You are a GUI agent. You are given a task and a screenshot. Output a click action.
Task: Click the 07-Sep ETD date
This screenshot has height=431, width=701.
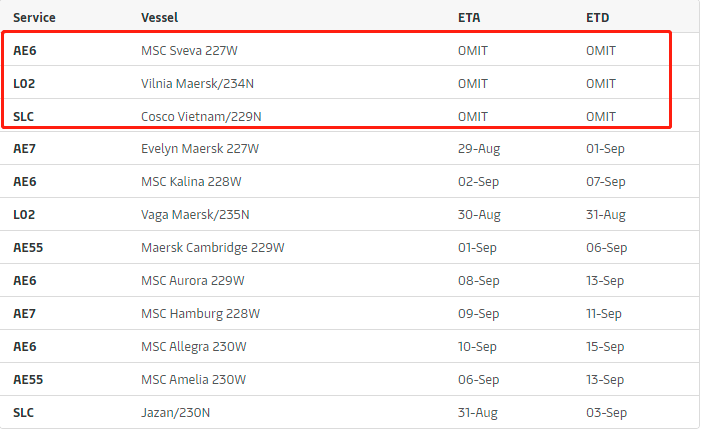[606, 182]
